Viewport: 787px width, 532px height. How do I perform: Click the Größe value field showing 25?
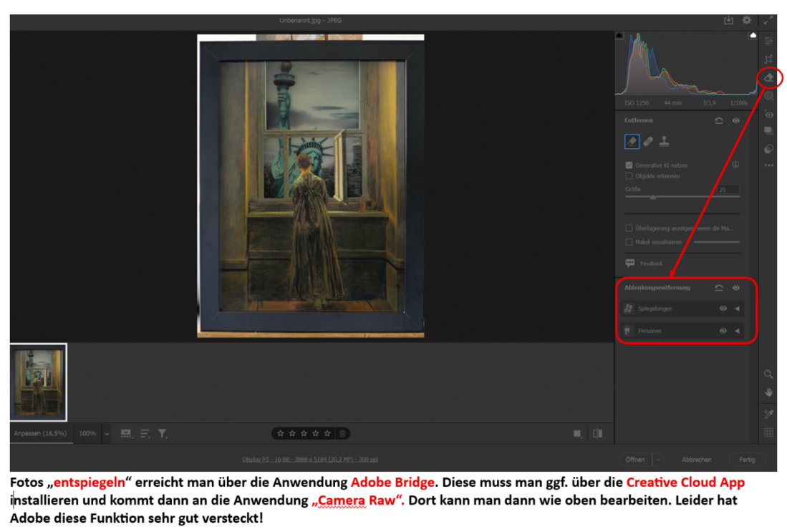(728, 189)
